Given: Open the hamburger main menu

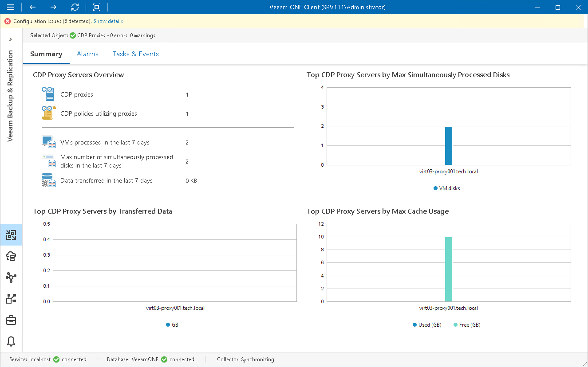Looking at the screenshot, I should [x=11, y=7].
